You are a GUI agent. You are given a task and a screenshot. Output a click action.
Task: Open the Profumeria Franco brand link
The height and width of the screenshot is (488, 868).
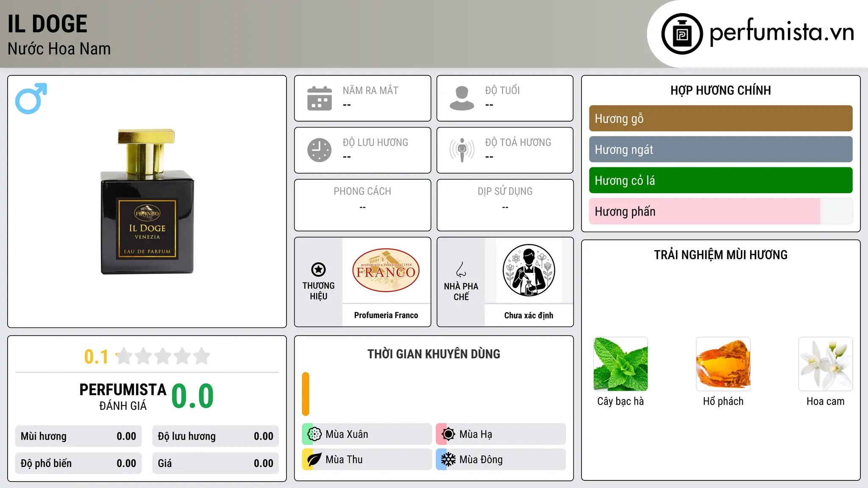(x=386, y=315)
